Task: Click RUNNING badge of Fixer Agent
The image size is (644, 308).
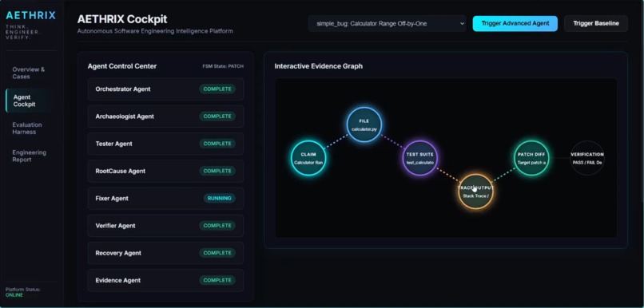Action: [219, 199]
